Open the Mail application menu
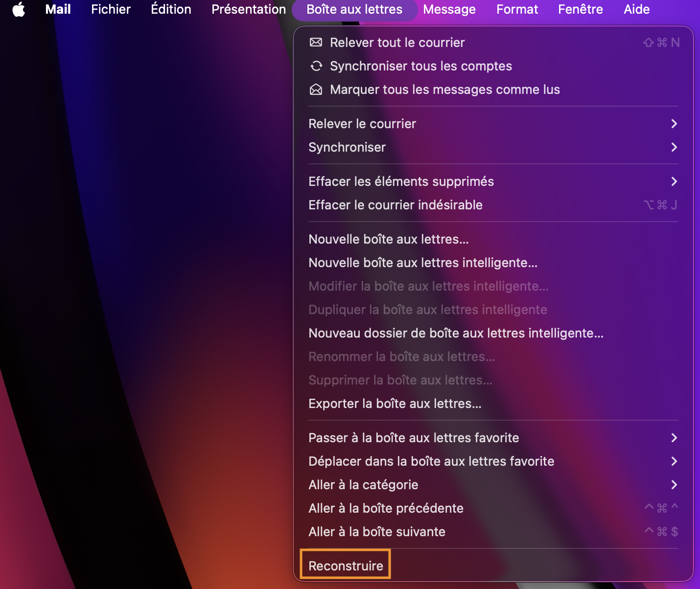This screenshot has width=700, height=589. [58, 9]
